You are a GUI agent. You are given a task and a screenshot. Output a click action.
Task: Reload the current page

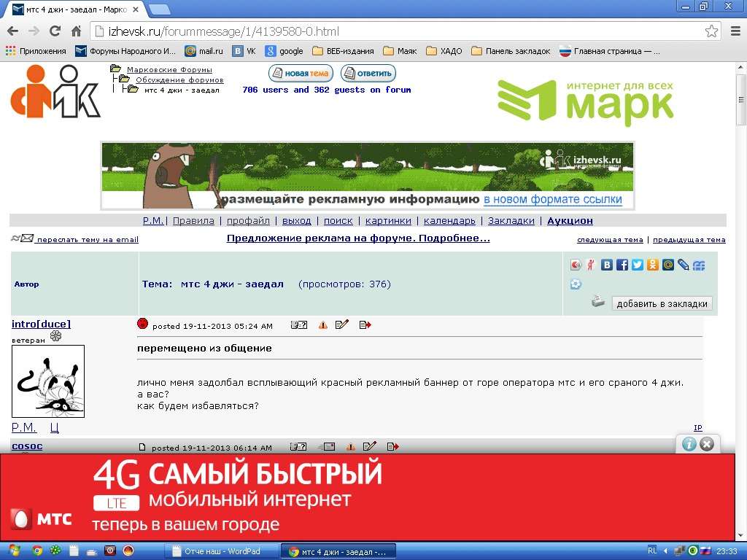tap(55, 31)
